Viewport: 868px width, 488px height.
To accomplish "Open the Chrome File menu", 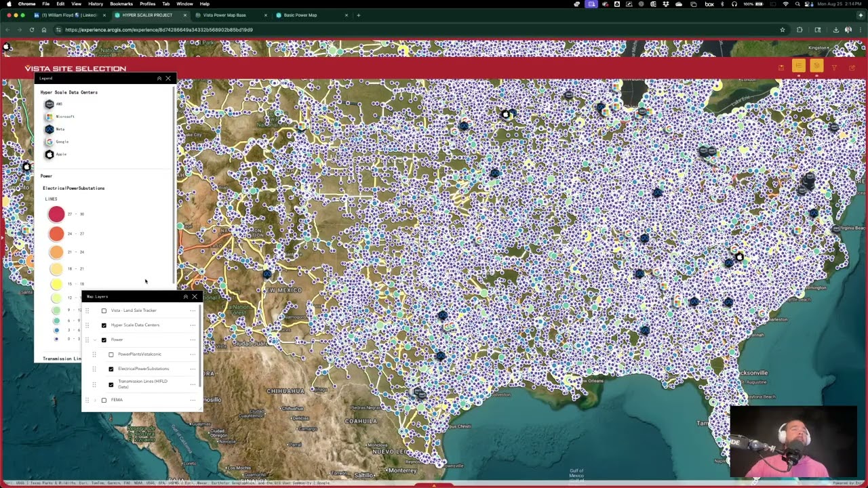I will (x=47, y=4).
